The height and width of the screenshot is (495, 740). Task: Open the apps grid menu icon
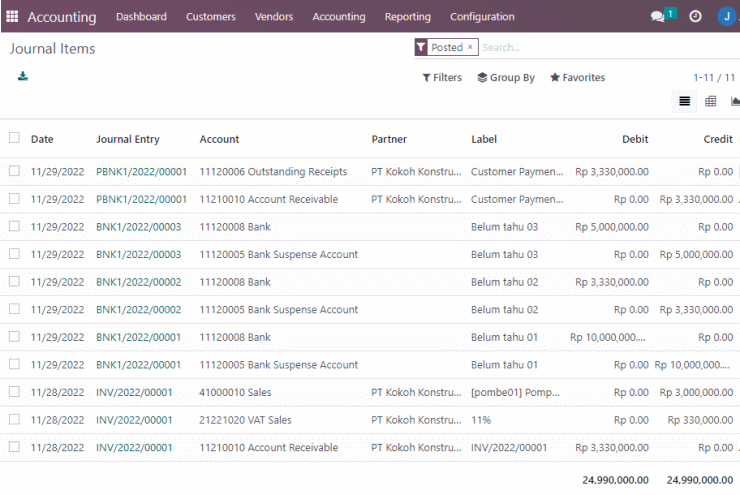[x=12, y=17]
